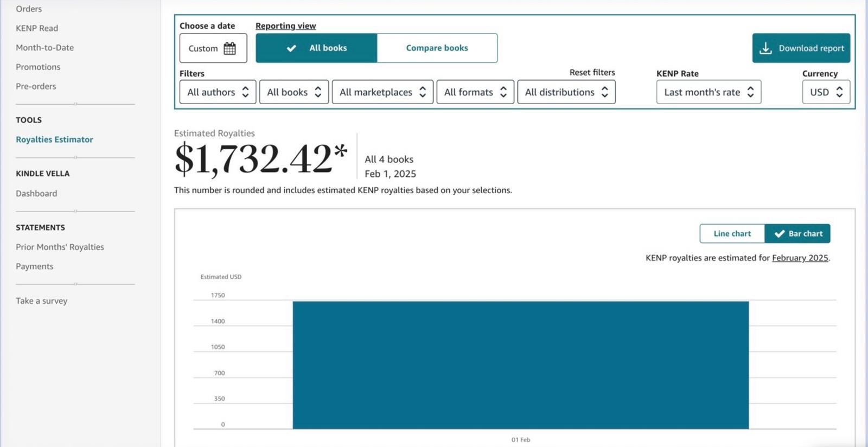Open the Last month's rate dropdown
The image size is (868, 447).
(x=708, y=92)
